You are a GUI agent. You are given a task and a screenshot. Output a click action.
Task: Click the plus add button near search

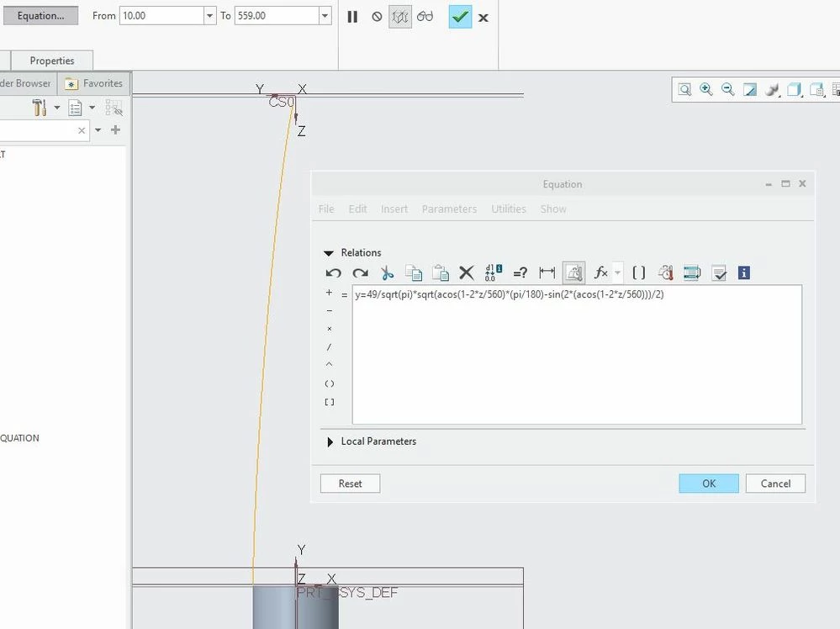115,129
